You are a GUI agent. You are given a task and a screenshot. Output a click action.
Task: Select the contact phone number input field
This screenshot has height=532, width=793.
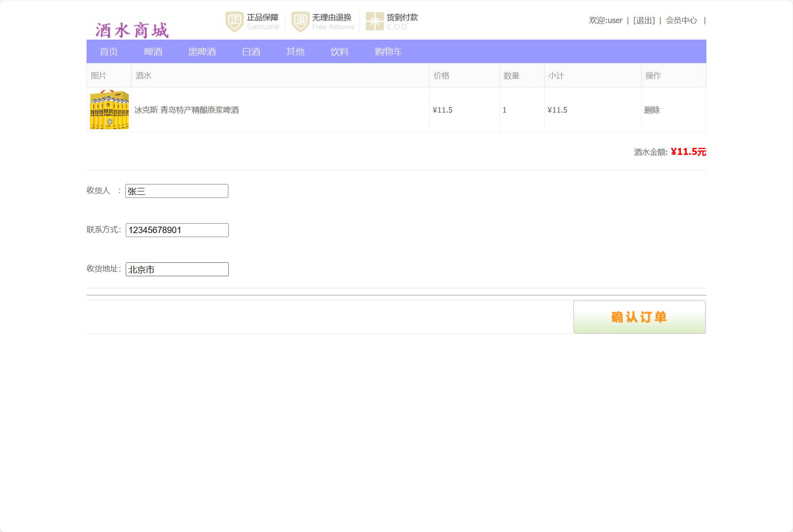tap(177, 230)
